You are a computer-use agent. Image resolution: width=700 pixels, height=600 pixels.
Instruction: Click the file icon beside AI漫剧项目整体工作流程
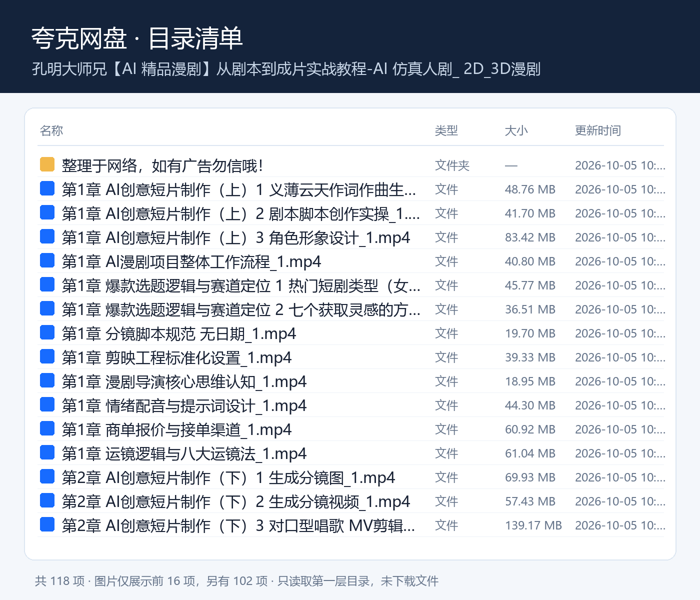(47, 260)
